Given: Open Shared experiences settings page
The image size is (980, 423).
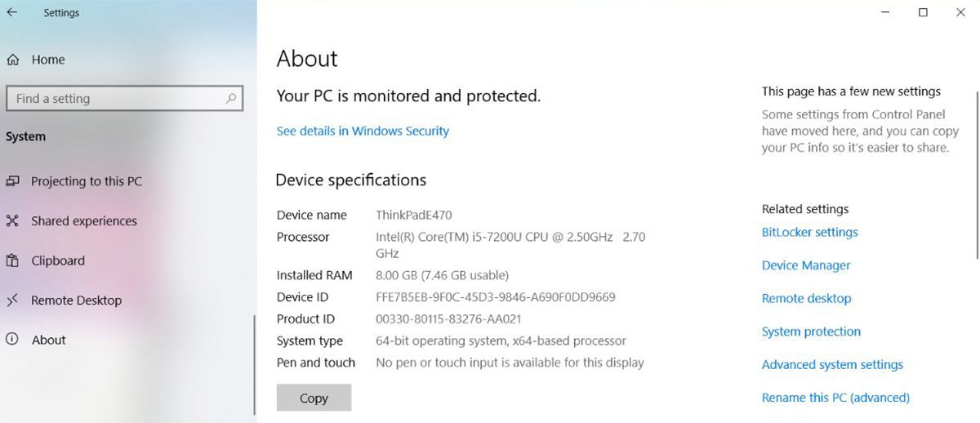Looking at the screenshot, I should tap(84, 220).
